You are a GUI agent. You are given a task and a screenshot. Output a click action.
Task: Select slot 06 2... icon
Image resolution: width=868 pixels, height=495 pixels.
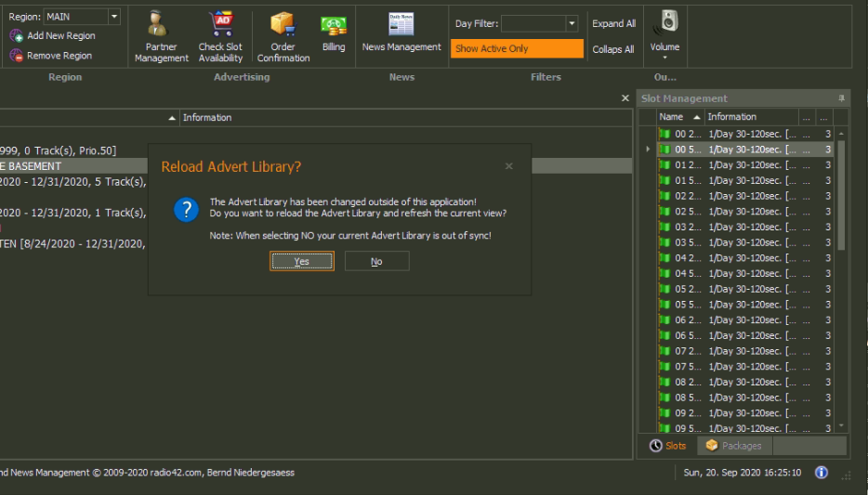click(x=664, y=319)
